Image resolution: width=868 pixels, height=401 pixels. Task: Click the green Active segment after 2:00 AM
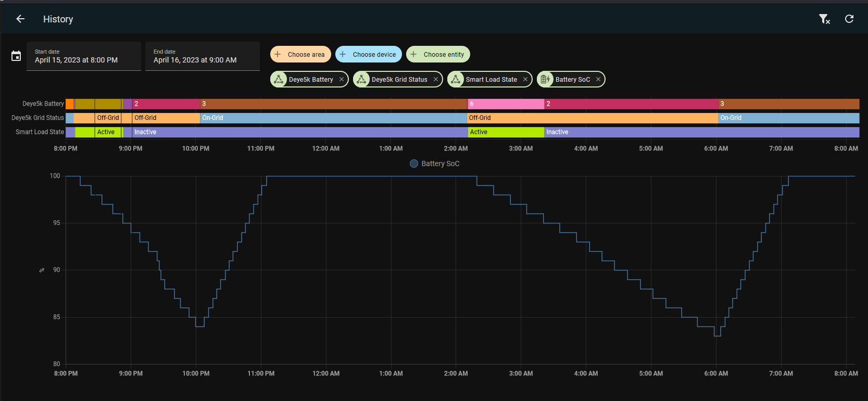coord(505,132)
